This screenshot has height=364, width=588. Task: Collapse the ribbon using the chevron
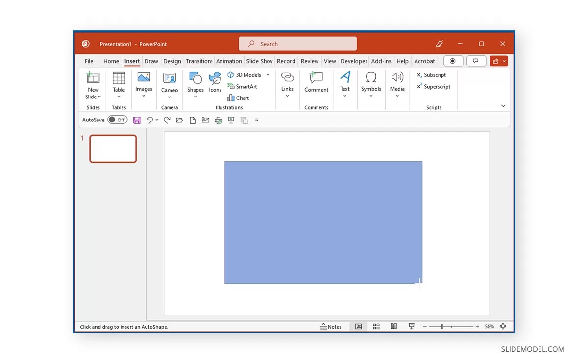click(x=503, y=106)
